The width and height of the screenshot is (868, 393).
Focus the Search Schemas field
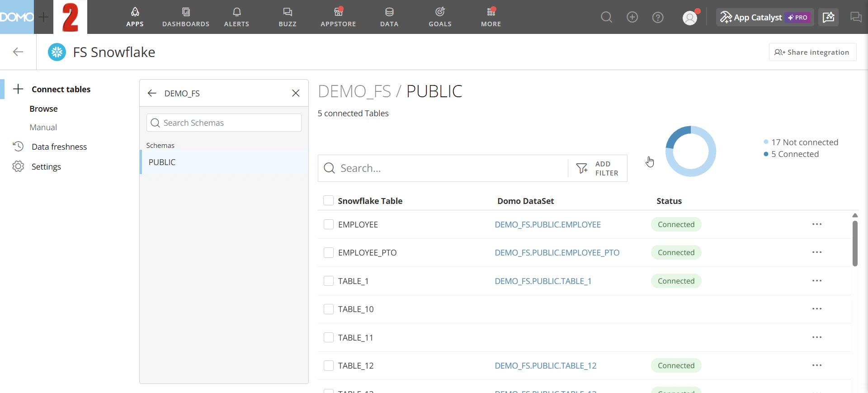(224, 123)
